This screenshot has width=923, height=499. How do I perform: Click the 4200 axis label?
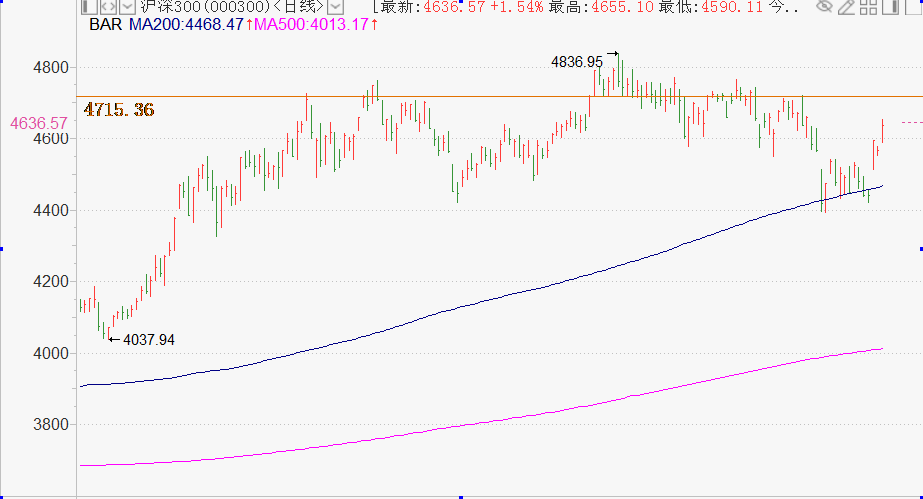tap(51, 281)
